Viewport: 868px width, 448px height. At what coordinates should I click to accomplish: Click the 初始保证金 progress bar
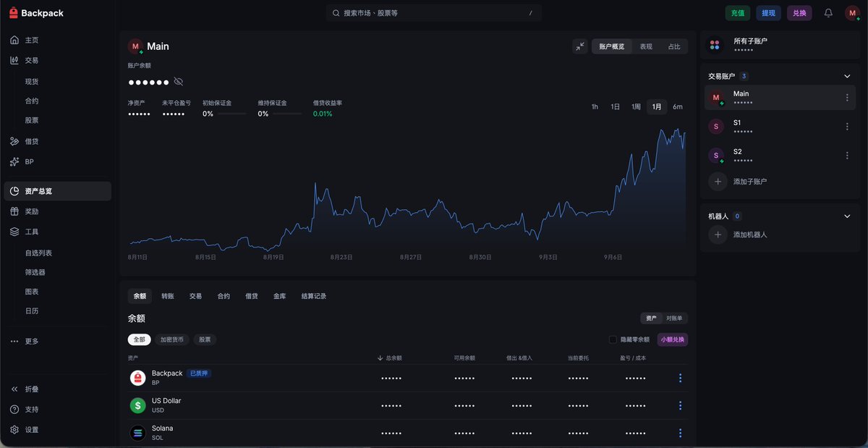click(231, 114)
